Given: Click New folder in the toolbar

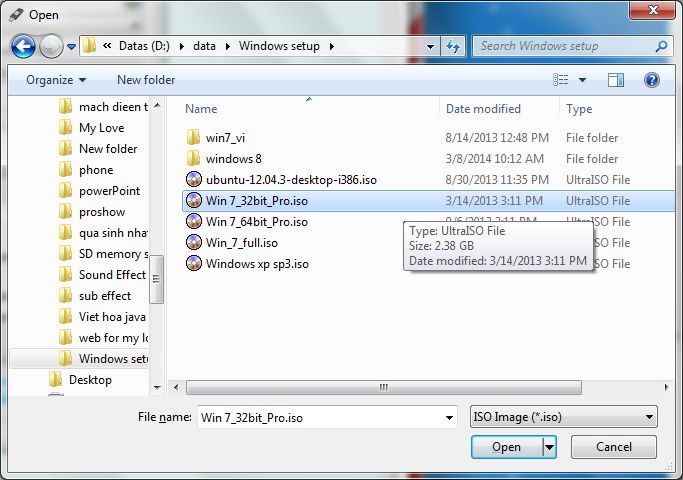Looking at the screenshot, I should point(146,80).
